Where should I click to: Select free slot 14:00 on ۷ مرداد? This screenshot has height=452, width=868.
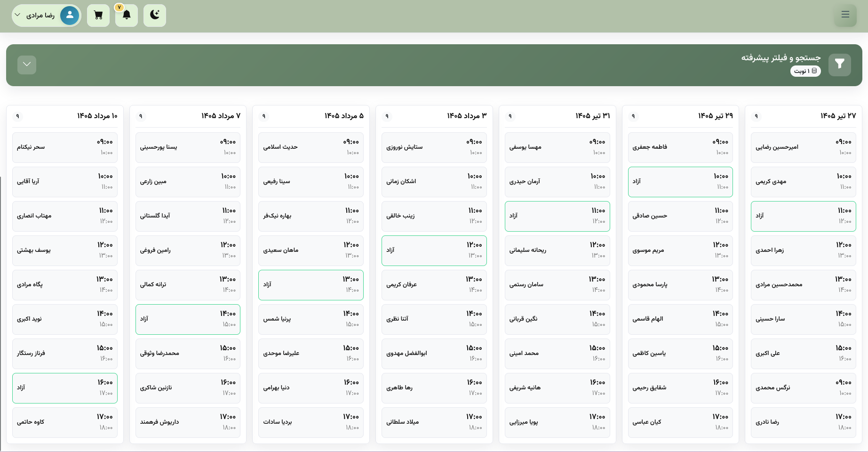(x=188, y=319)
